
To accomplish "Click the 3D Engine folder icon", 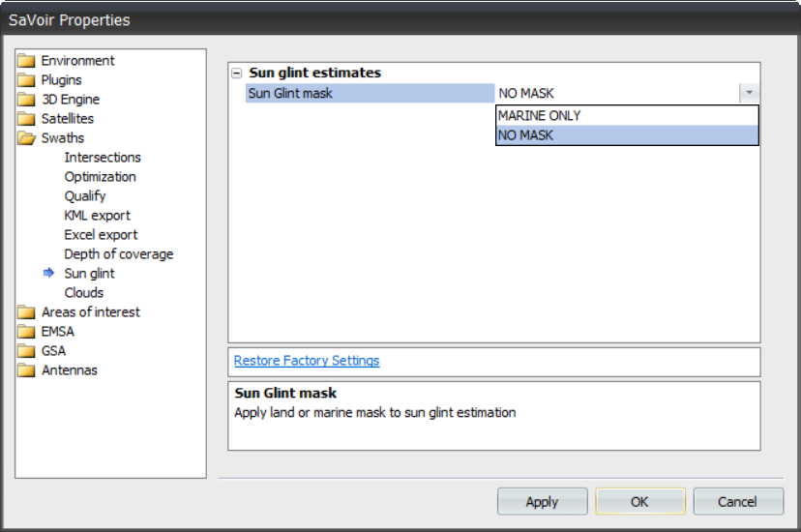I will pos(26,100).
